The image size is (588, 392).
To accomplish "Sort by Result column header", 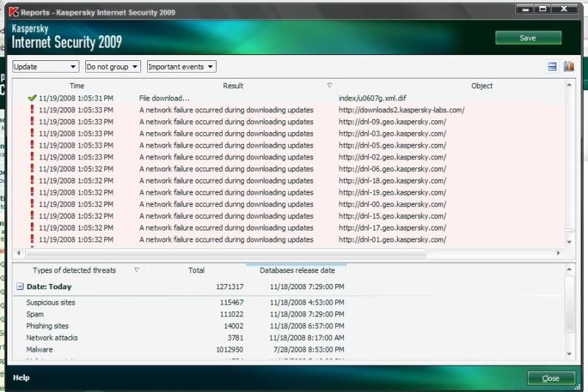I will click(233, 86).
